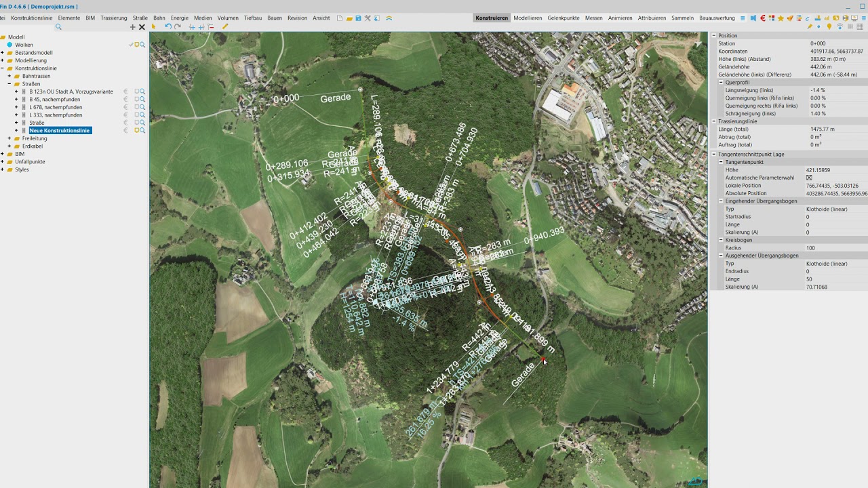This screenshot has width=868, height=488.
Task: Zoom to L 678, nachempfunden magnifier icon
Action: [142, 107]
